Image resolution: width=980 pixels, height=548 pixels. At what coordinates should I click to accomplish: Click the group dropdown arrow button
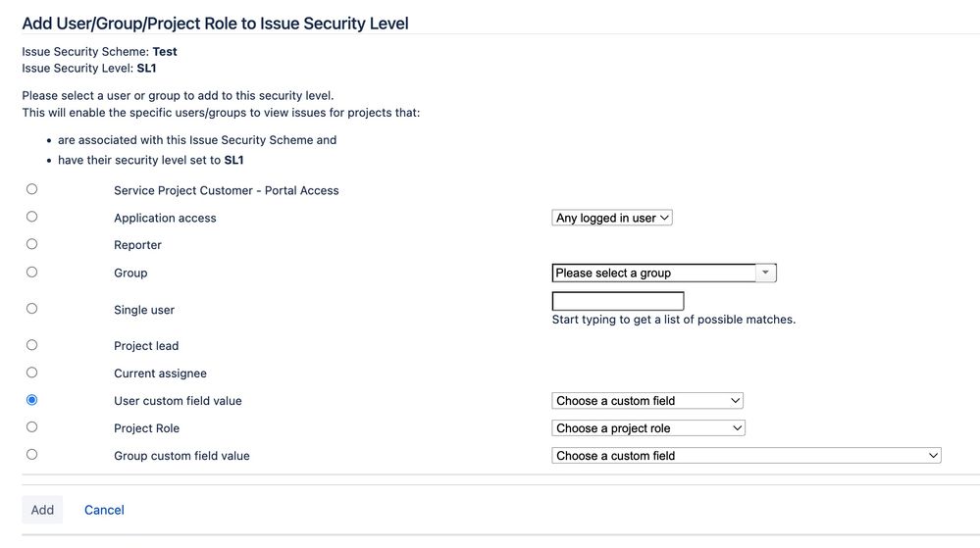click(766, 274)
